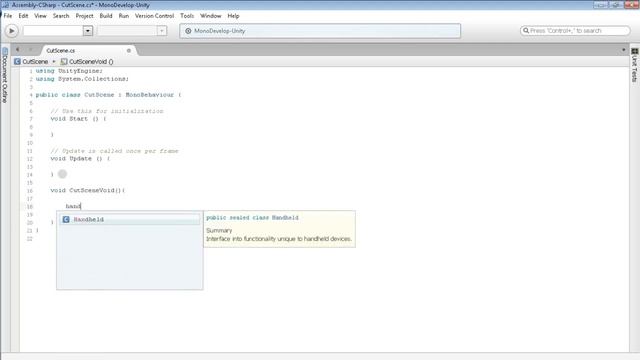This screenshot has width=640, height=360.
Task: Select Handheld in the autocomplete list
Action: (x=130, y=220)
